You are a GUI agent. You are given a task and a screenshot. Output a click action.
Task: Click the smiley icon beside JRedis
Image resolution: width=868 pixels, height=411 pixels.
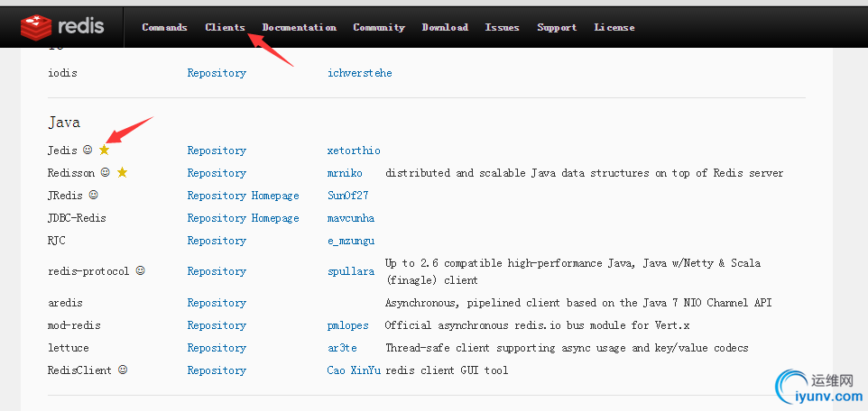click(x=94, y=196)
